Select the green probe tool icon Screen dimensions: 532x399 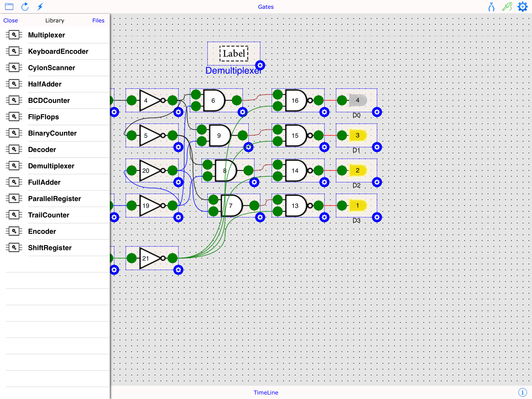coord(507,6)
